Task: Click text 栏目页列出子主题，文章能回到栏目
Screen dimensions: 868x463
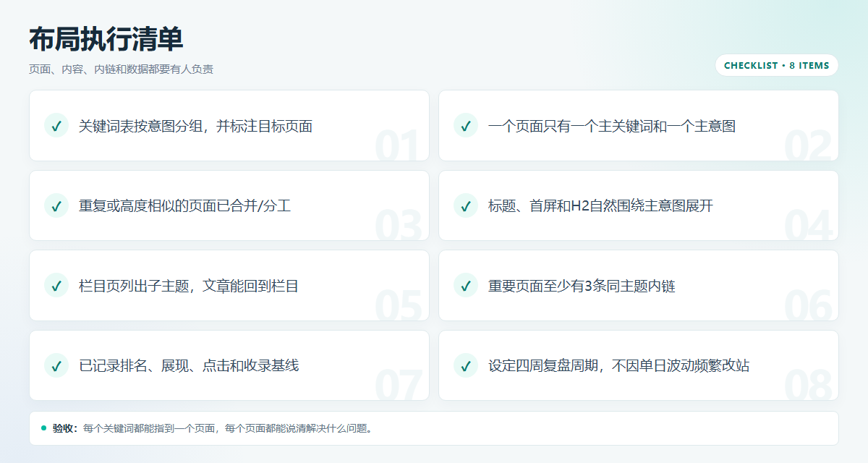Action: (x=189, y=286)
